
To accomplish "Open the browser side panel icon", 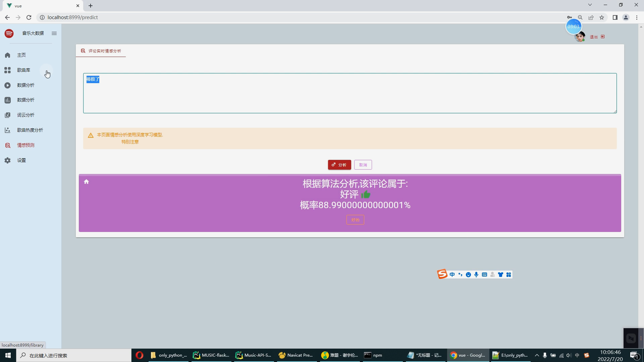I will pyautogui.click(x=615, y=17).
